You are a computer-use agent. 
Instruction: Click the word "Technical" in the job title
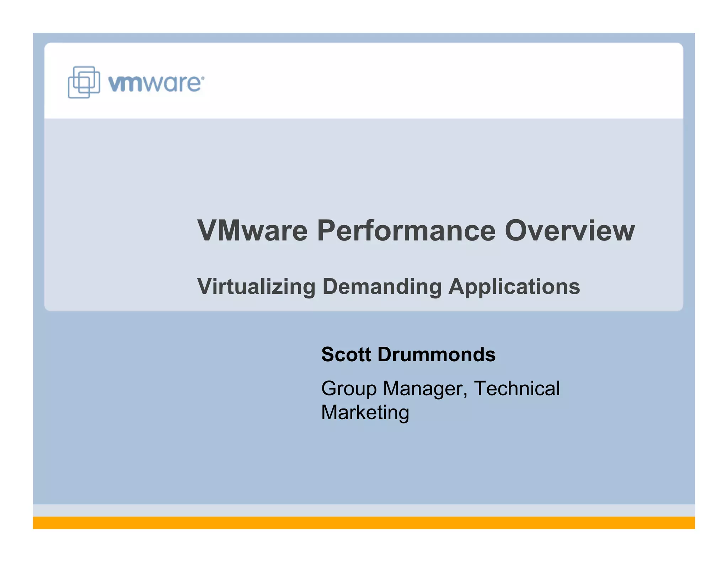517,388
